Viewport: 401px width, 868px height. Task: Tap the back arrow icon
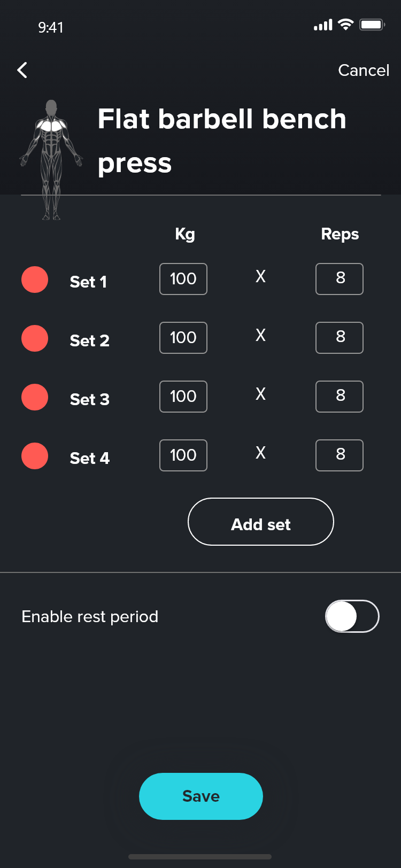22,70
